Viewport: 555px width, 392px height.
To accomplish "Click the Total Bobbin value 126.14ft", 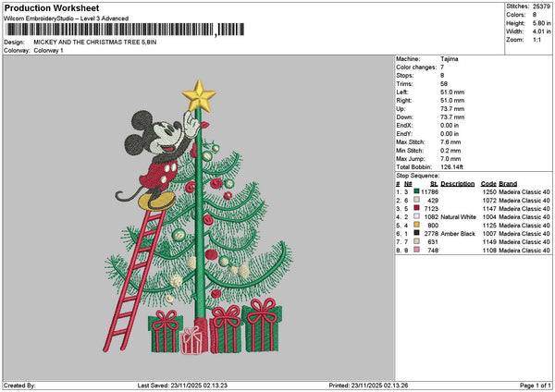I will pyautogui.click(x=452, y=167).
